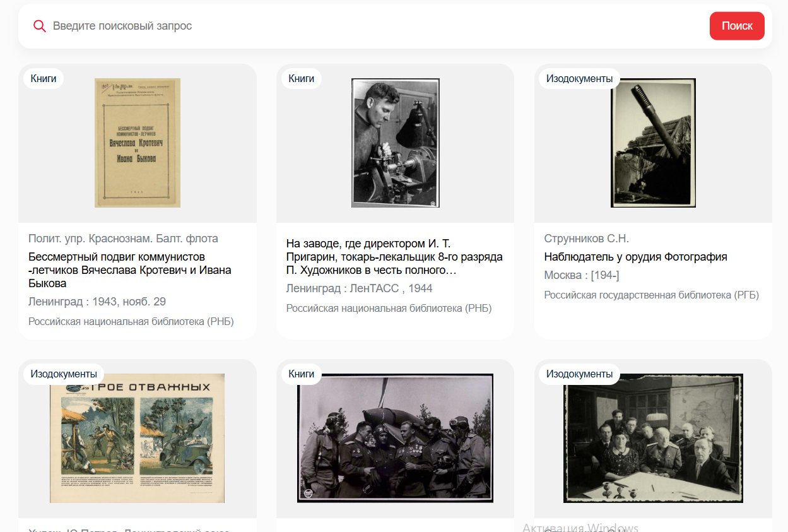Open the Кротевич and Быков book cover thumbnail
The image size is (788, 532).
138,143
